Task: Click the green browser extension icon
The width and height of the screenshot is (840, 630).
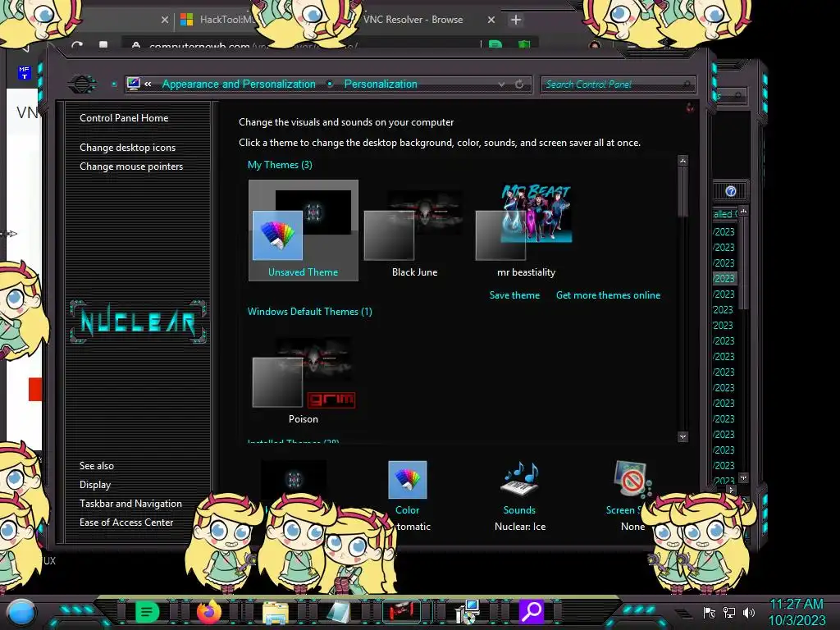Action: (x=495, y=44)
